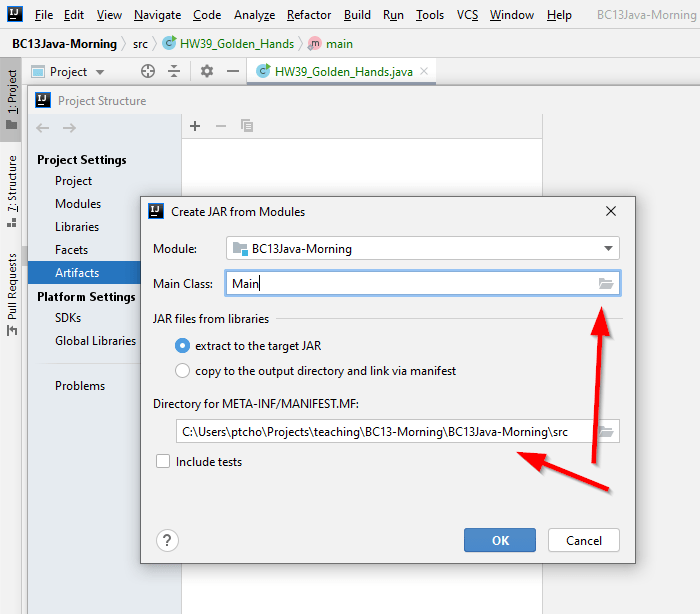Click the back arrow in Project Structure
The image size is (700, 614).
pos(43,128)
